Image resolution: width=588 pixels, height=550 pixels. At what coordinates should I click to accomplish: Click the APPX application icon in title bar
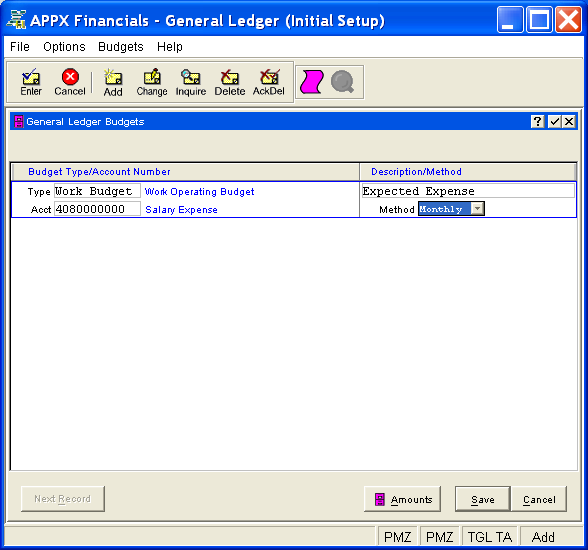16,20
